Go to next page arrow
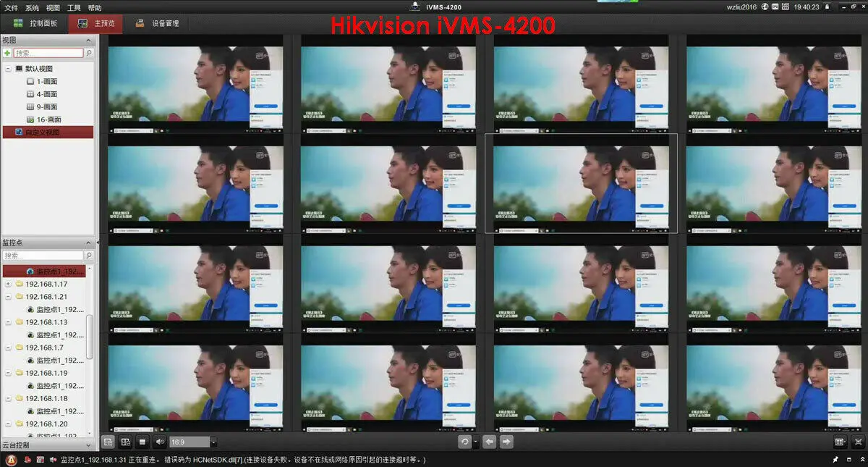This screenshot has height=467, width=868. (x=506, y=442)
